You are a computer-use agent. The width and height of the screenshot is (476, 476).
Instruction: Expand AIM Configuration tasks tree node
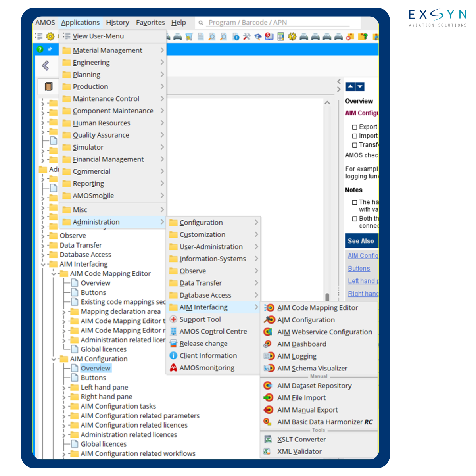pyautogui.click(x=64, y=407)
